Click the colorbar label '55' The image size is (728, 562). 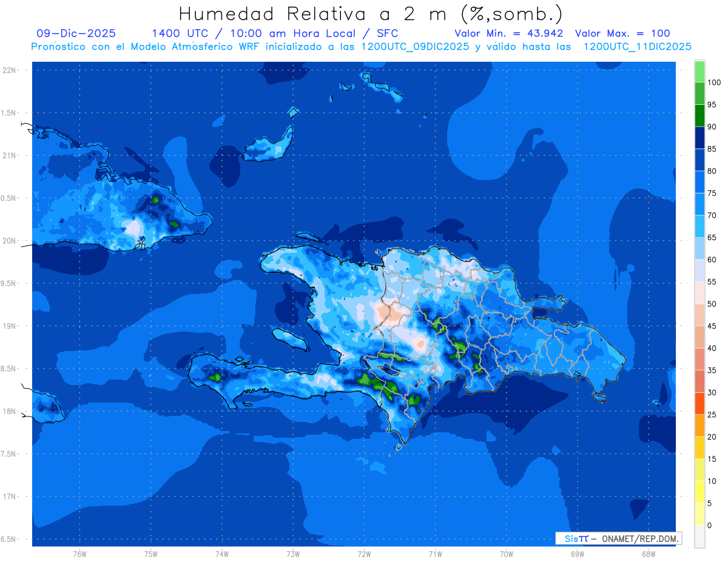pos(712,282)
